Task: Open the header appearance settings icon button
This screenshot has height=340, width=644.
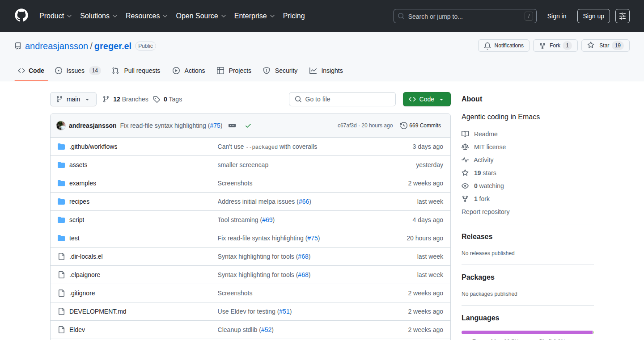Action: (623, 16)
